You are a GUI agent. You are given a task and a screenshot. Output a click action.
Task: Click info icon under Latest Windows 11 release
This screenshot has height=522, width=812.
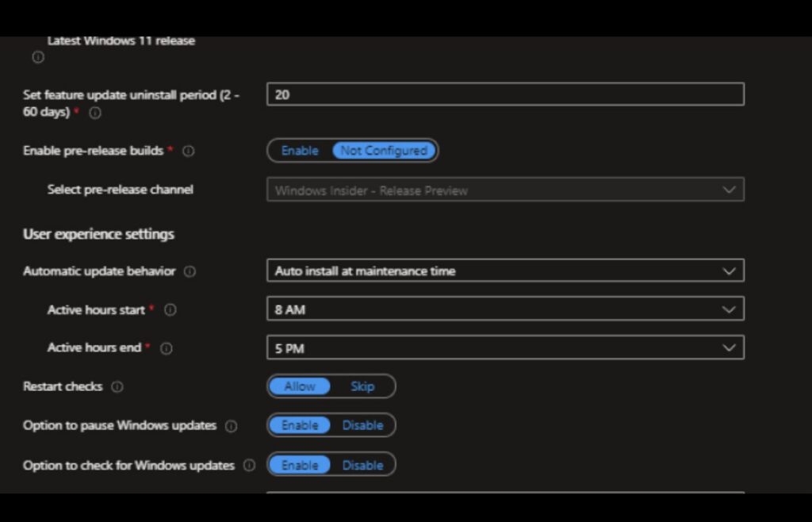click(x=37, y=58)
